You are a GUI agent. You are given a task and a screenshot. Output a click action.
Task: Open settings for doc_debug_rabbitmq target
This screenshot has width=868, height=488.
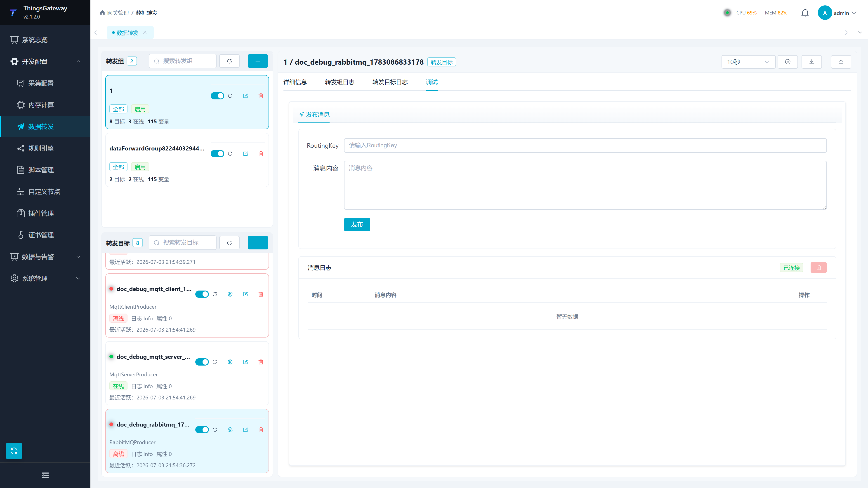(230, 430)
